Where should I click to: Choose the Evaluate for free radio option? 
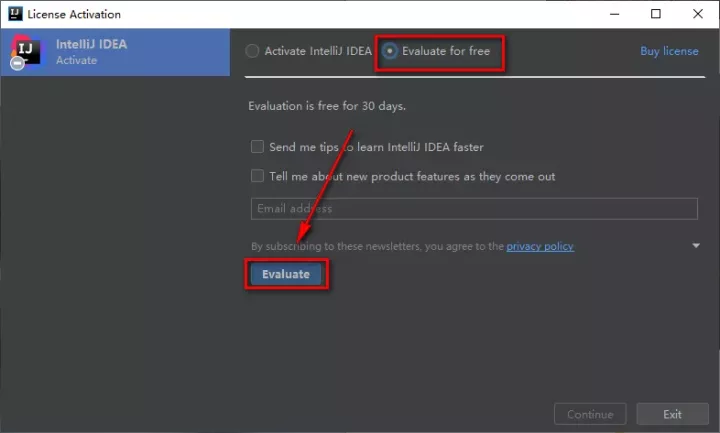click(x=389, y=51)
